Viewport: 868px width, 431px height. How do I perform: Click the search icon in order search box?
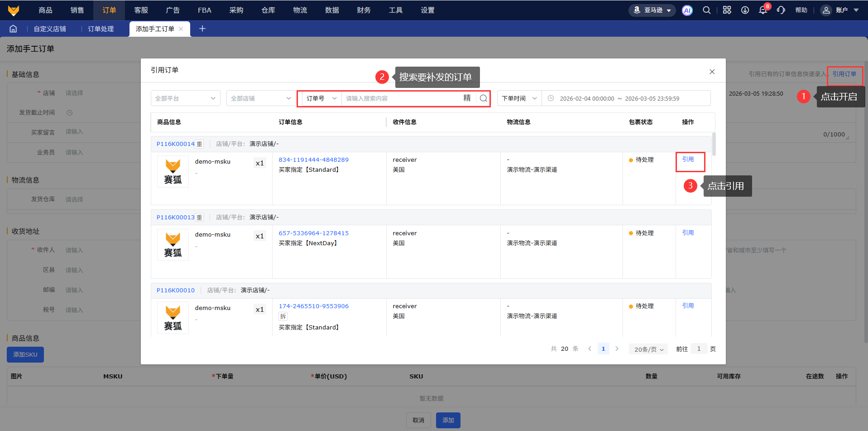[484, 98]
